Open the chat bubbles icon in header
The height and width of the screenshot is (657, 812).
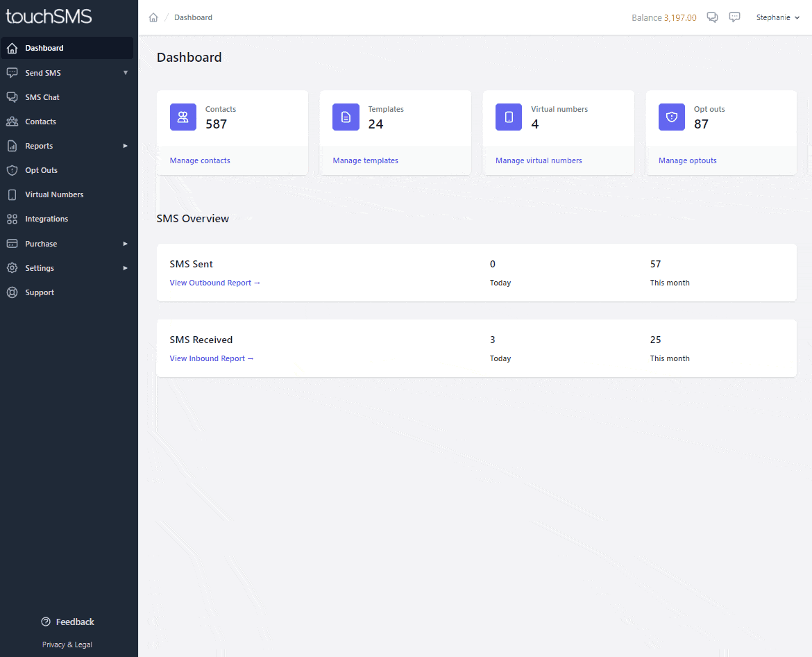(712, 17)
